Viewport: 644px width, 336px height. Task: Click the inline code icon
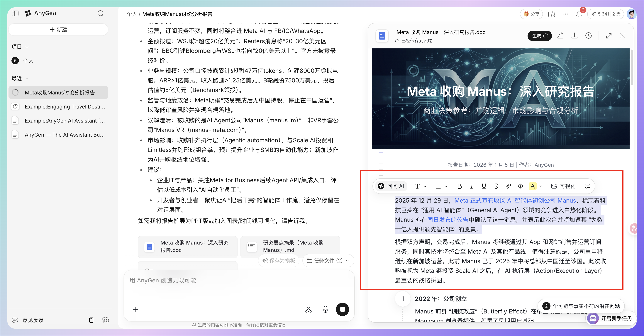click(521, 186)
